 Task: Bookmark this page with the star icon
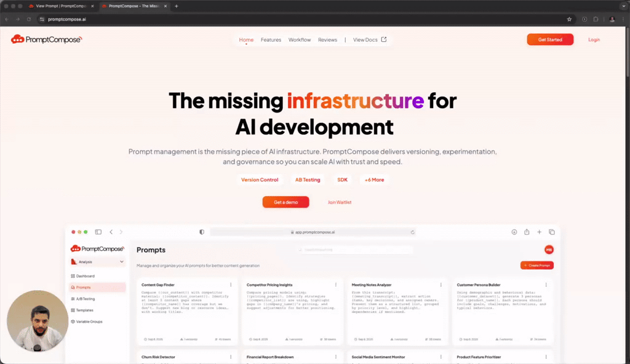coord(569,19)
